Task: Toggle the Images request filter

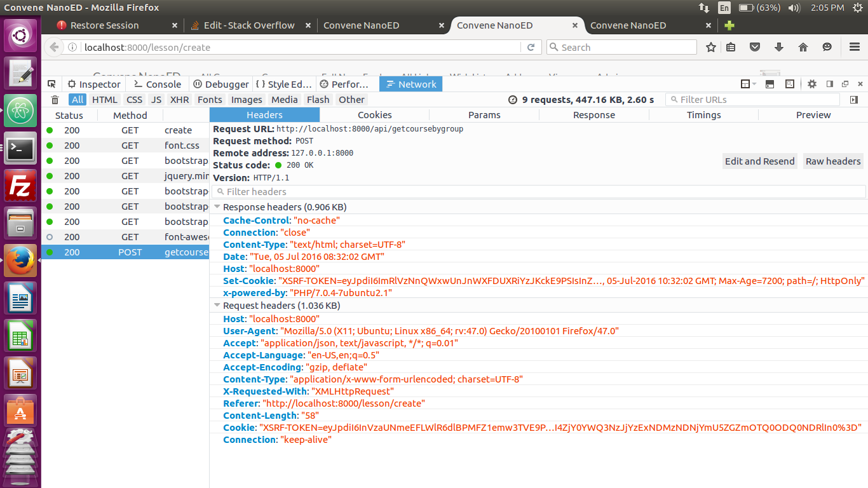Action: tap(247, 100)
